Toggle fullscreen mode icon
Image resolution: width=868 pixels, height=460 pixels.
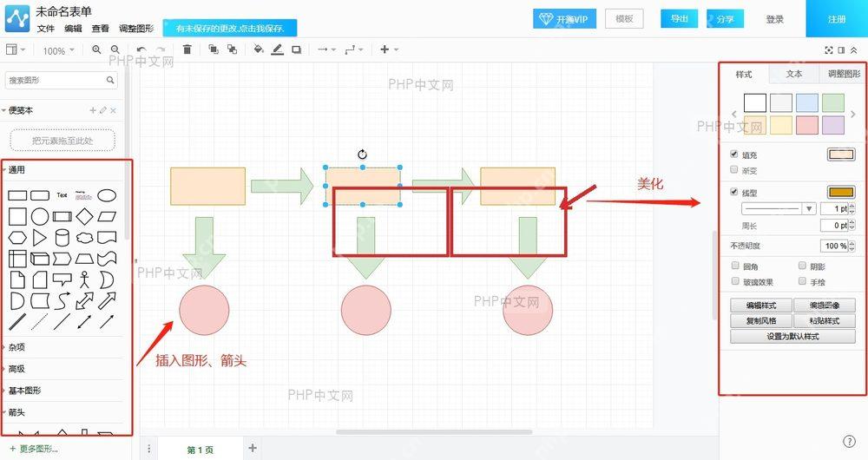click(x=829, y=49)
